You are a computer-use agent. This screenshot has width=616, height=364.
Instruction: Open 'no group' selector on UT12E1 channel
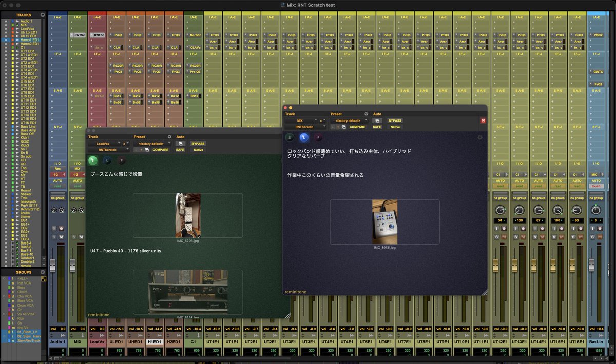pos(501,197)
